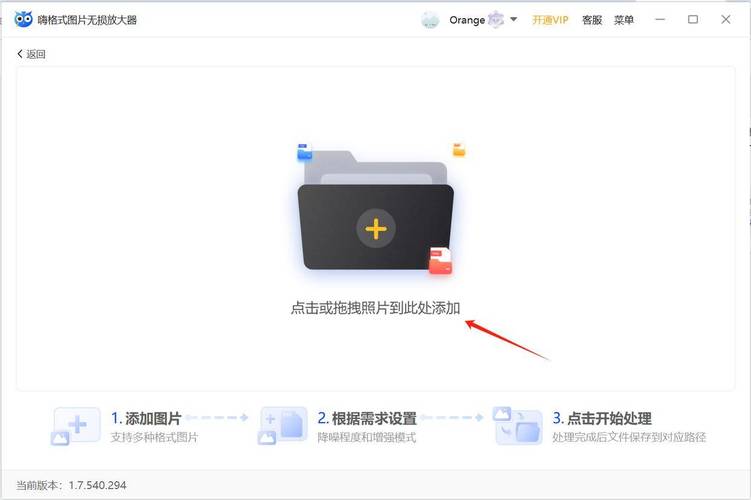Screen dimensions: 751x500
Task: Click the VIP badge beside Orange
Action: [496, 20]
